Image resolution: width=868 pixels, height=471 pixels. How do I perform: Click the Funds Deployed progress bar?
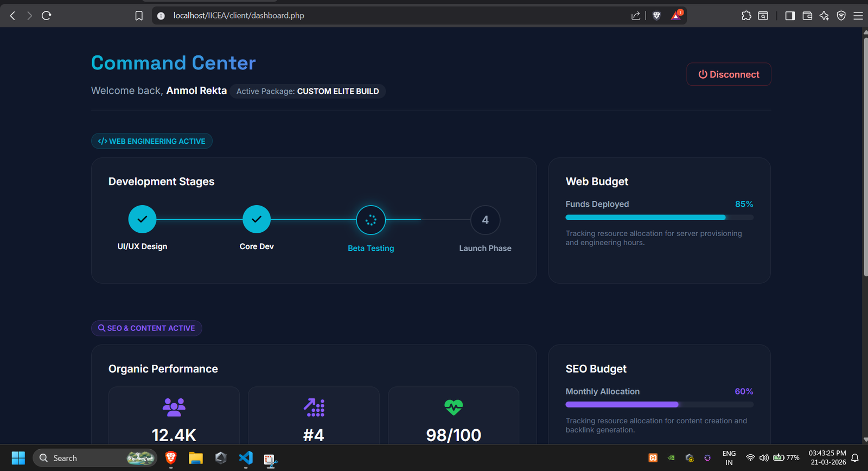[x=659, y=217]
